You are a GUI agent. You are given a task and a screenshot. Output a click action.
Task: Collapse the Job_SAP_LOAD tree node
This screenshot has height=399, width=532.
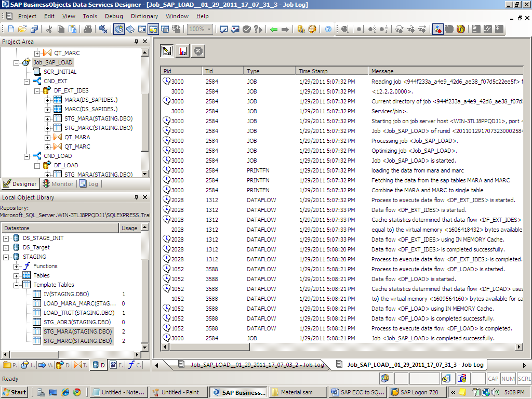coord(16,63)
